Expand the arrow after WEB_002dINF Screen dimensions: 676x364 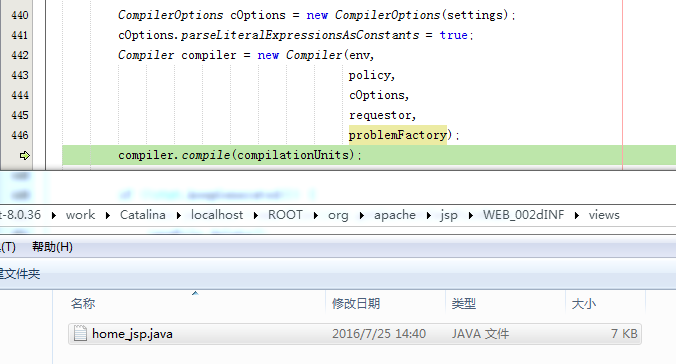pyautogui.click(x=577, y=215)
